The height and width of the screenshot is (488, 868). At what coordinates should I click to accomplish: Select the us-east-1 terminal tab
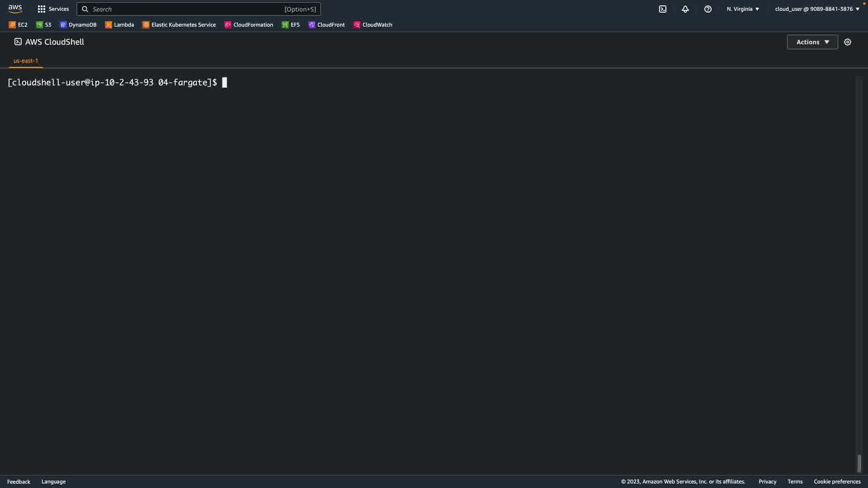(26, 61)
